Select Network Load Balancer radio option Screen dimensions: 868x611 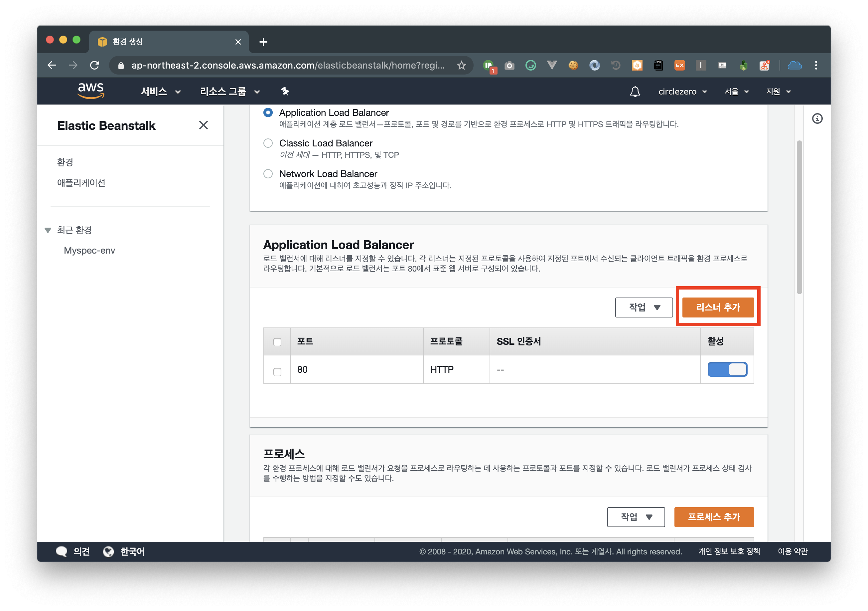(268, 174)
